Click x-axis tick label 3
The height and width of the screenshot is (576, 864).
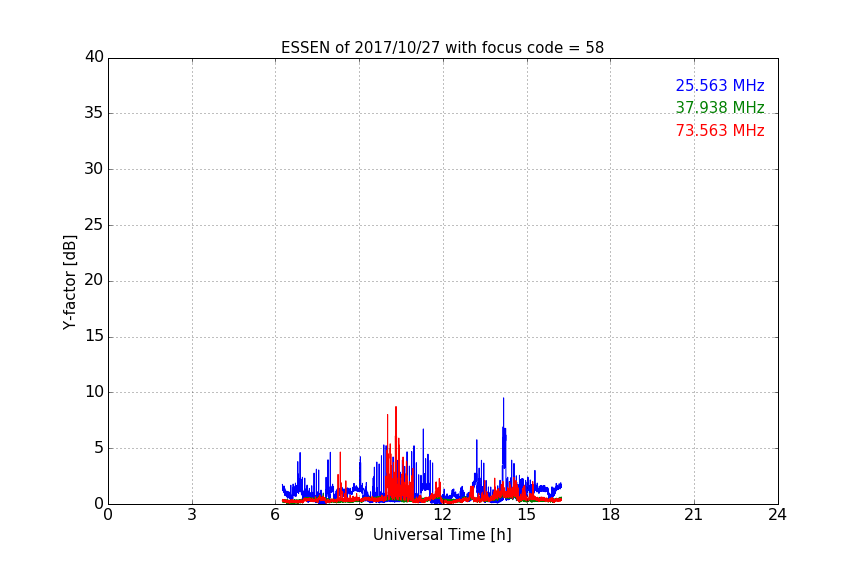click(192, 515)
